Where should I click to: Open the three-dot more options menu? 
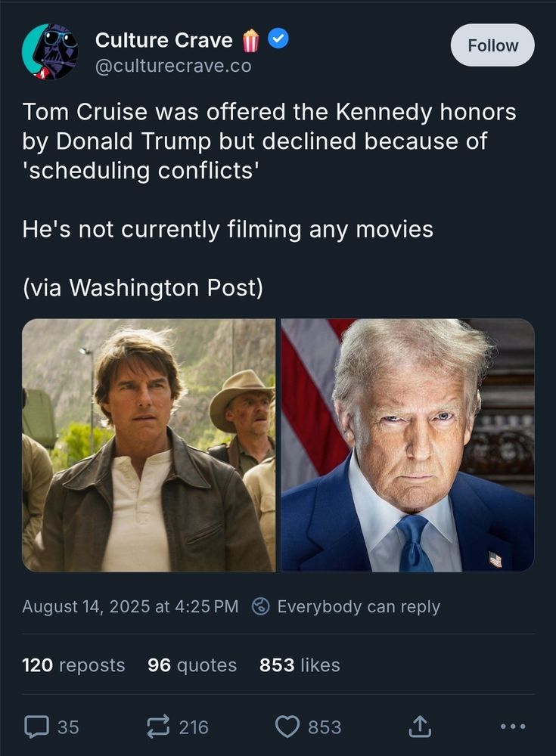pos(512,727)
